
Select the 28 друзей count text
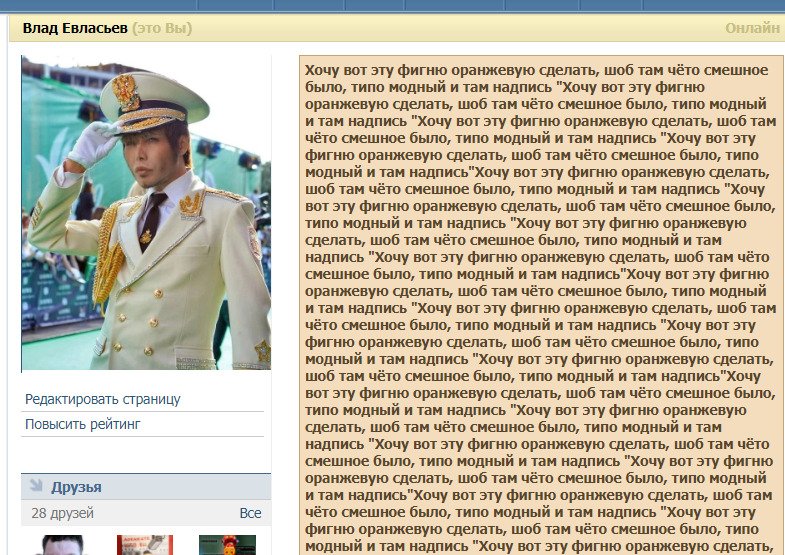point(63,513)
